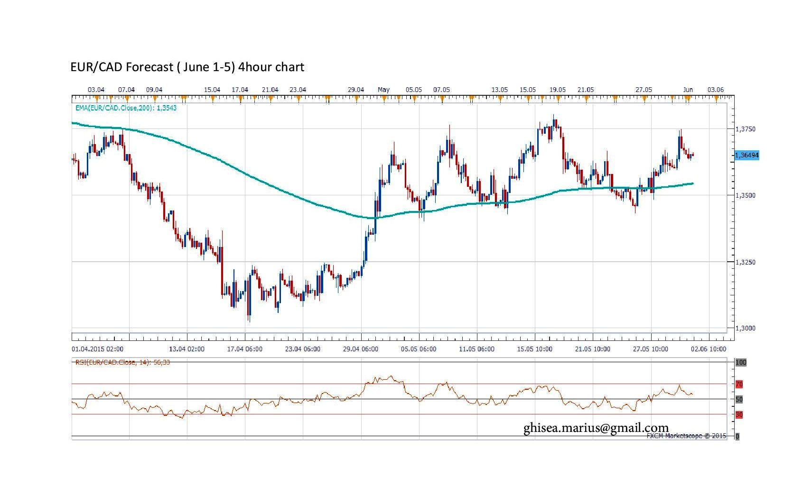Click the 1,3750 price axis label
The height and width of the screenshot is (504, 812).
745,129
